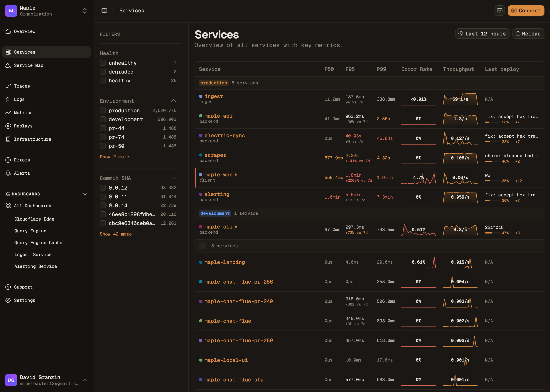Screen dimensions: 550x392
Task: Open the electric-sync service link
Action: tap(225, 136)
